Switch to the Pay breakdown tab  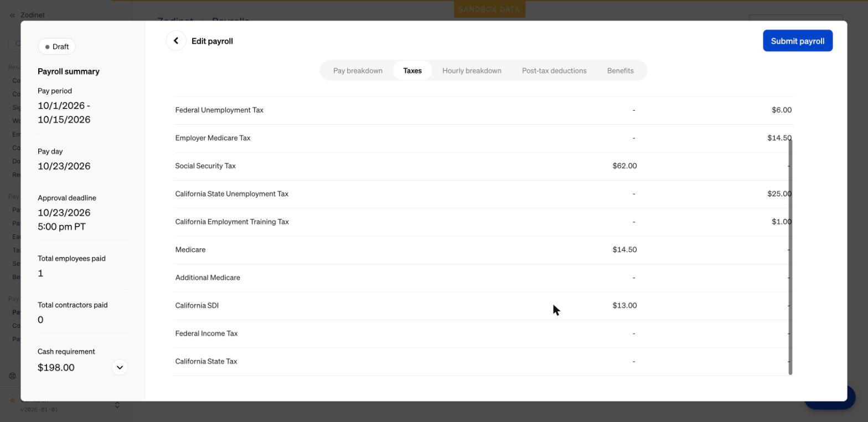[358, 71]
